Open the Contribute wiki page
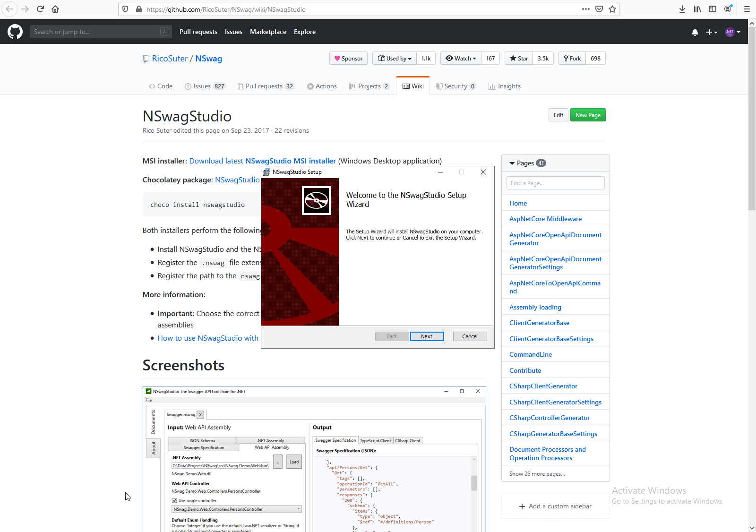This screenshot has height=532, width=756. [x=525, y=370]
